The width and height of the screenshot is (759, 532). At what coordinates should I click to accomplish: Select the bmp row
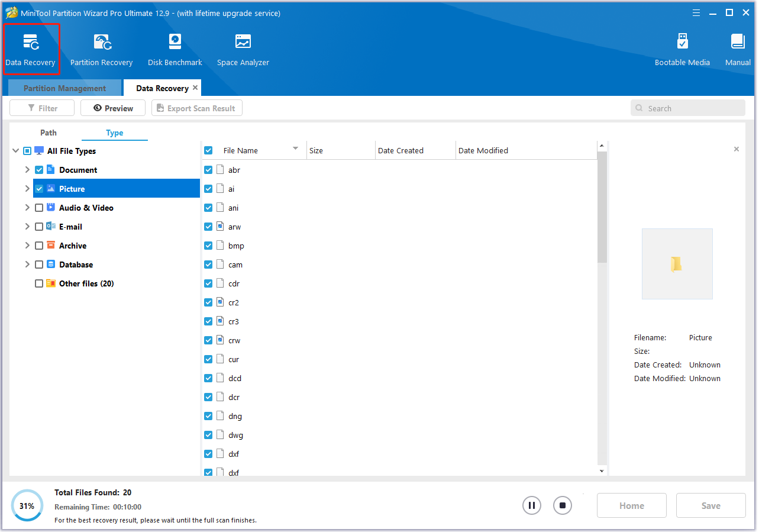coord(400,246)
